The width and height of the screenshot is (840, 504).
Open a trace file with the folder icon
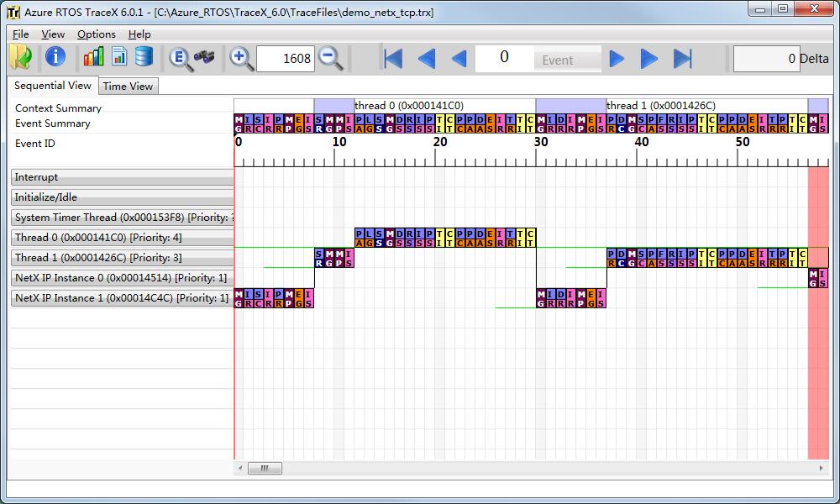20,57
